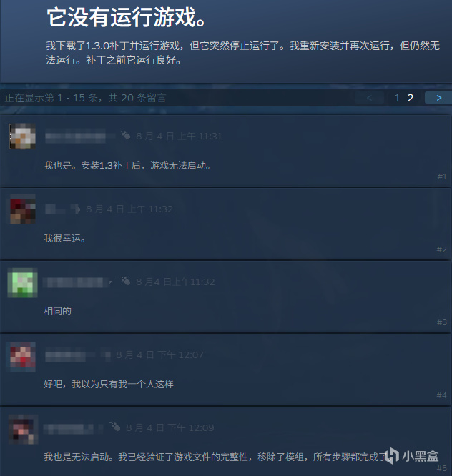Viewport: 452px width, 476px height.
Task: Open permalink #1 of first comment
Action: 442,177
